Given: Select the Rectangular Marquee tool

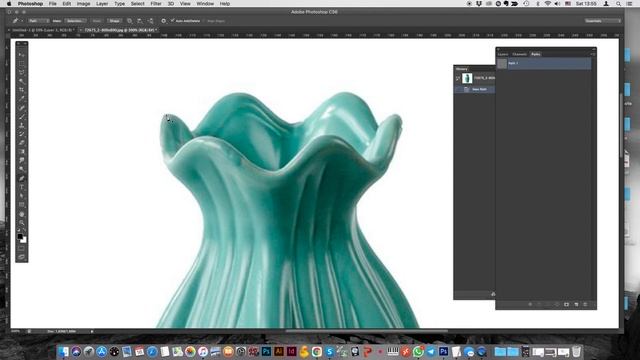Looking at the screenshot, I should click(22, 64).
